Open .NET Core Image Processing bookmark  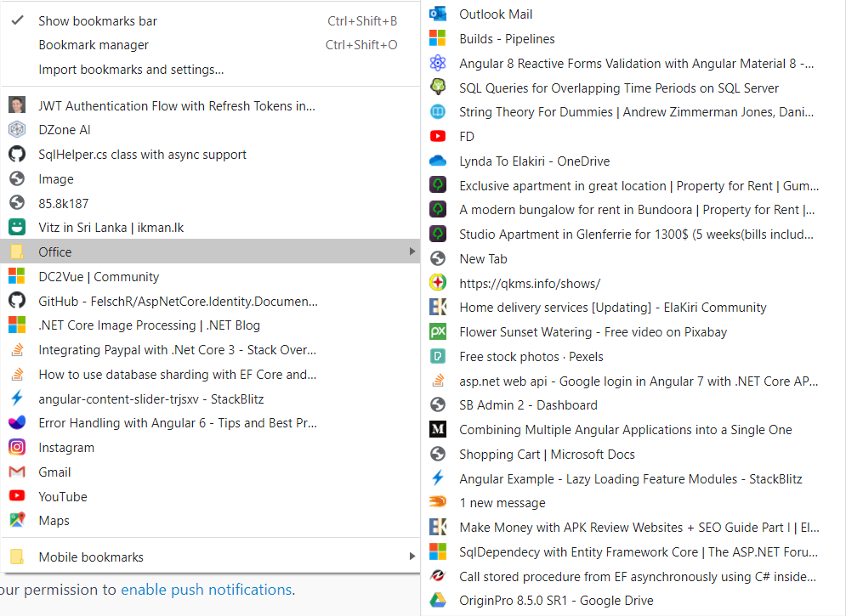[x=210, y=325]
